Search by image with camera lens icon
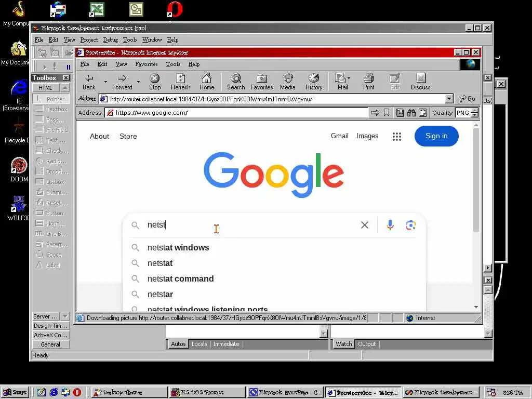The image size is (532, 399). coord(411,225)
